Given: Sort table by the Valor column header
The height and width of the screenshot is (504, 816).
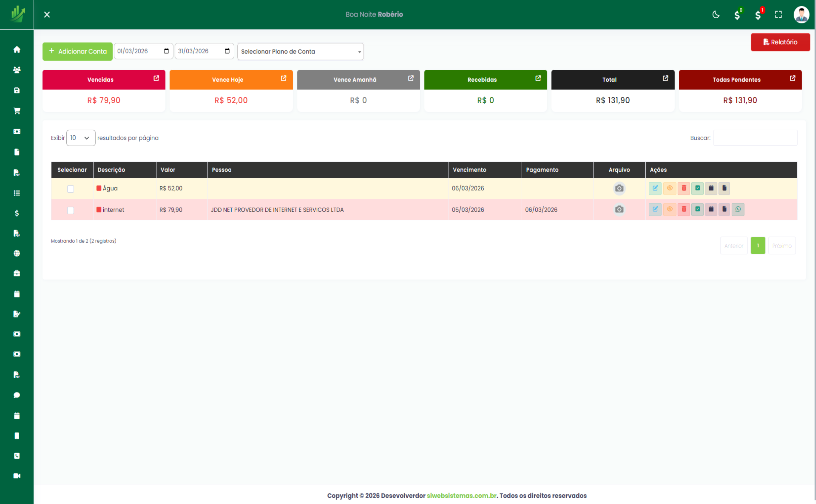Looking at the screenshot, I should pyautogui.click(x=182, y=170).
